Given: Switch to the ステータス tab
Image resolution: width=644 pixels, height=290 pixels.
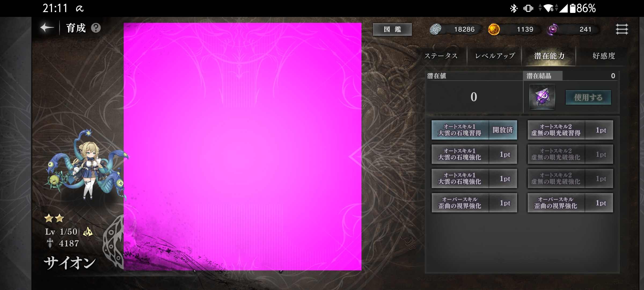Looking at the screenshot, I should click(441, 56).
